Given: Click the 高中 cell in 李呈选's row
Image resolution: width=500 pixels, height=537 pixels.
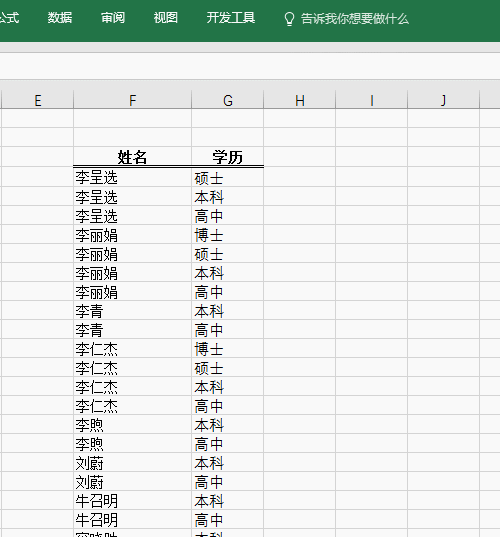Looking at the screenshot, I should (x=228, y=215).
